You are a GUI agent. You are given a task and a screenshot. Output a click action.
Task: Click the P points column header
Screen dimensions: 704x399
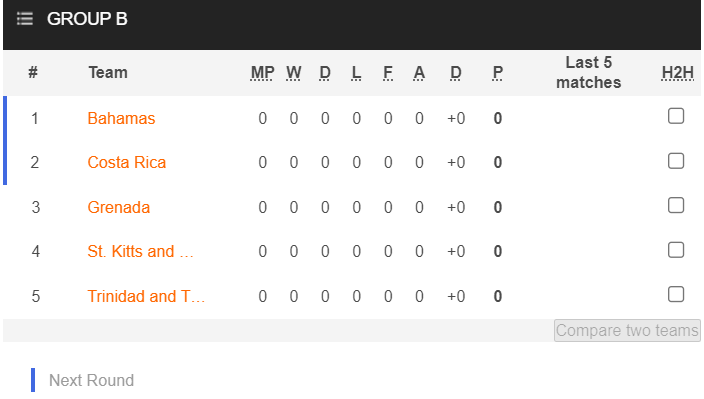[x=497, y=73]
